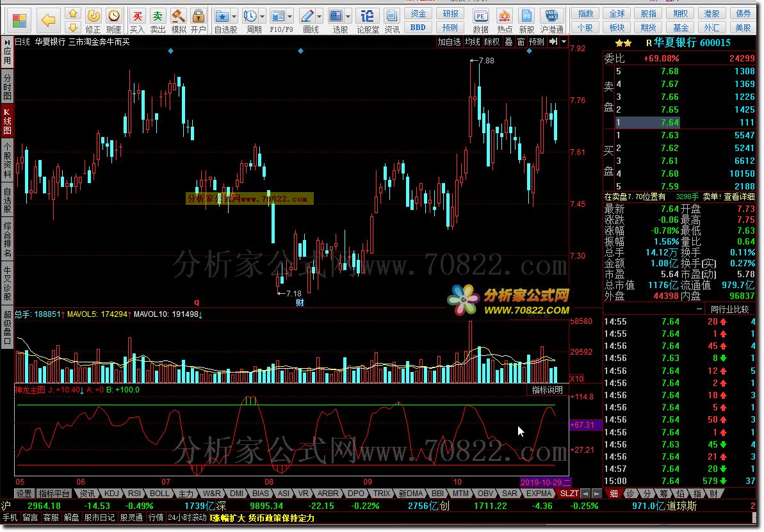This screenshot has height=532, width=764.
Task: Select the 细 detail tab
Action: click(x=614, y=494)
